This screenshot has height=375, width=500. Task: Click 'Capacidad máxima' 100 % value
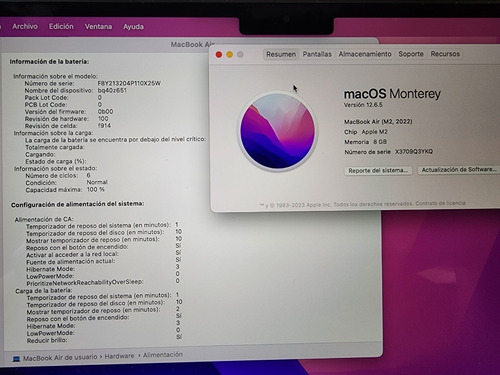point(96,189)
